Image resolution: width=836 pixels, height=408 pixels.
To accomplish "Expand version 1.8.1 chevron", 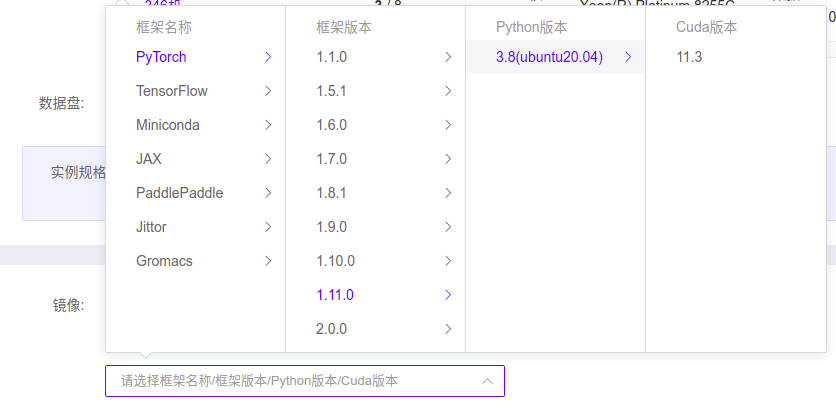I will click(448, 193).
